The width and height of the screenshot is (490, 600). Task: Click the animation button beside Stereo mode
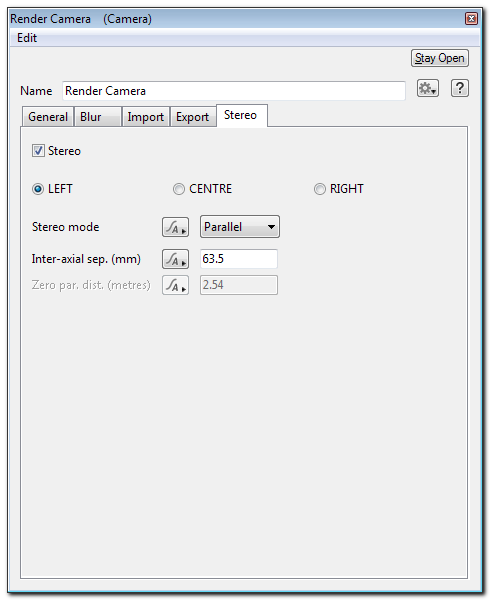[175, 227]
